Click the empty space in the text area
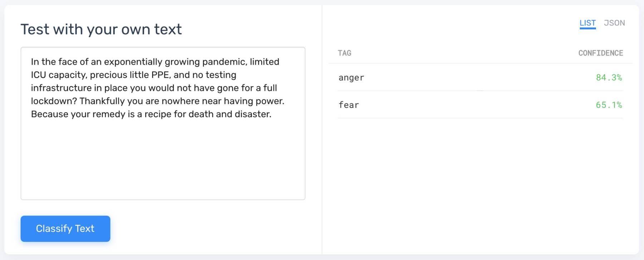Viewport: 644px width, 260px height. coord(163,161)
